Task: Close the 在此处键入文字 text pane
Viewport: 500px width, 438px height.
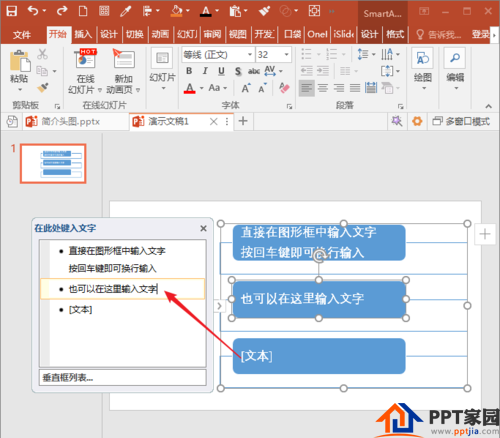Action: (x=203, y=228)
